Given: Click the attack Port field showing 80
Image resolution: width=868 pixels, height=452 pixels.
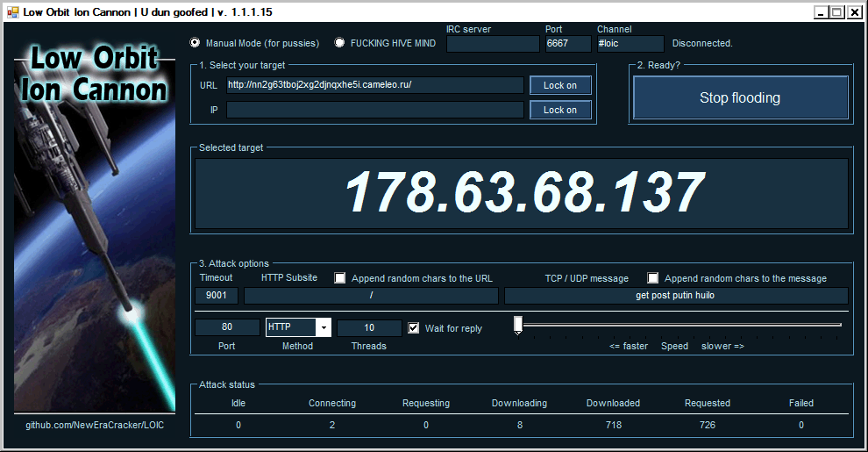Looking at the screenshot, I should coord(227,327).
